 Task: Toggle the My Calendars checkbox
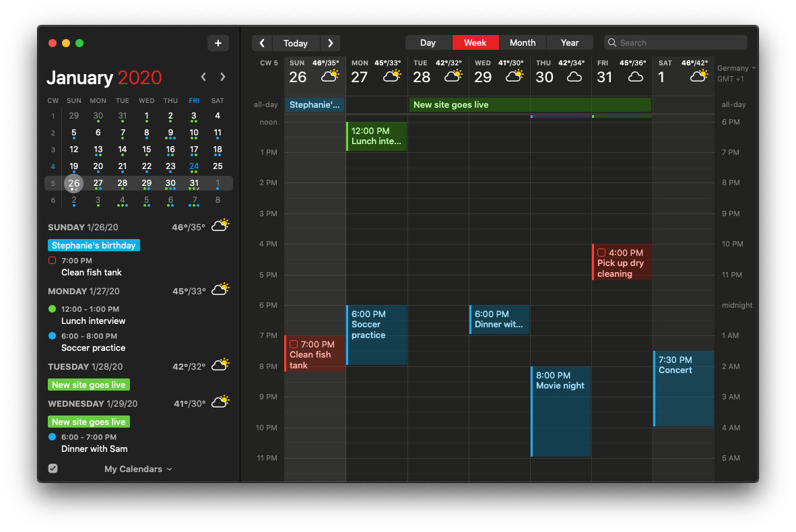click(53, 468)
